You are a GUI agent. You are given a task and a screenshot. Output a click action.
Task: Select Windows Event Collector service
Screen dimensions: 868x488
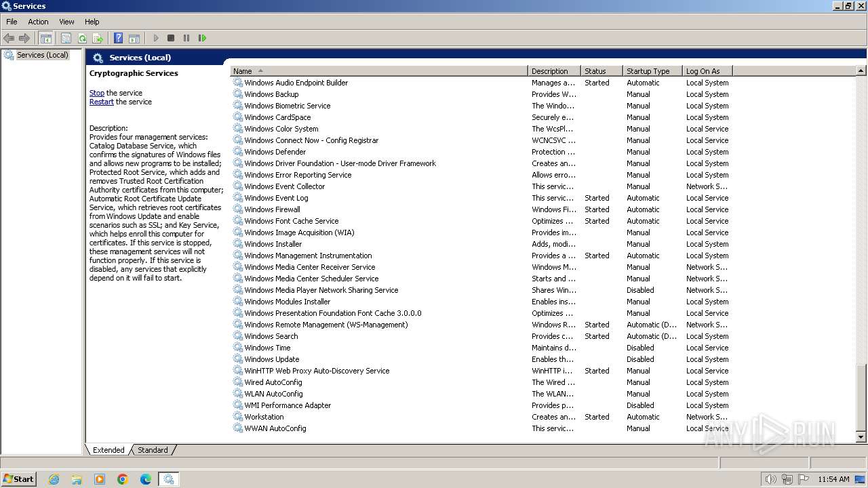point(284,186)
